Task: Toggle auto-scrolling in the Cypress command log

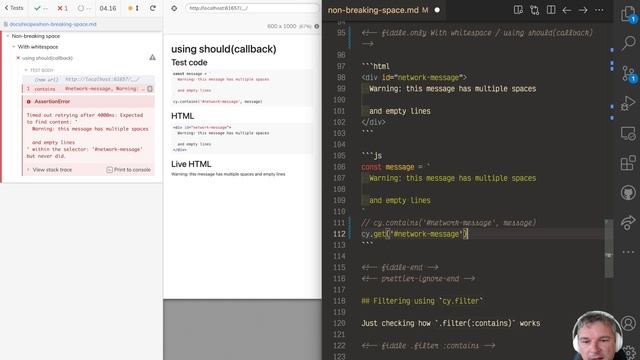Action: click(133, 8)
